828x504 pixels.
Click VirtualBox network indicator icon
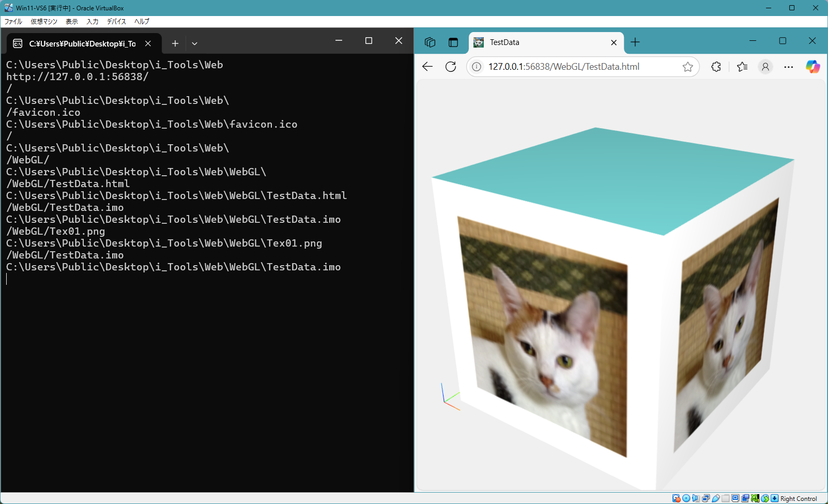click(706, 498)
